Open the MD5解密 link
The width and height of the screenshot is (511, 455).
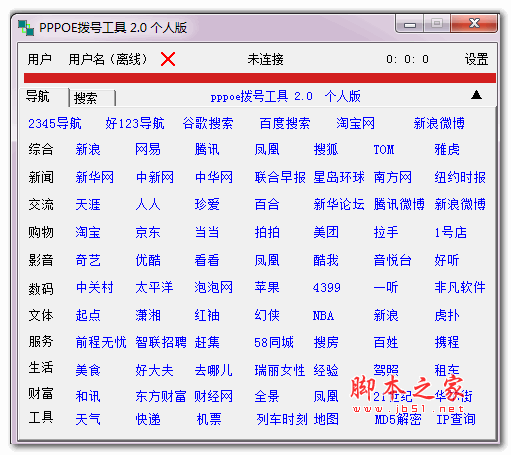point(398,419)
